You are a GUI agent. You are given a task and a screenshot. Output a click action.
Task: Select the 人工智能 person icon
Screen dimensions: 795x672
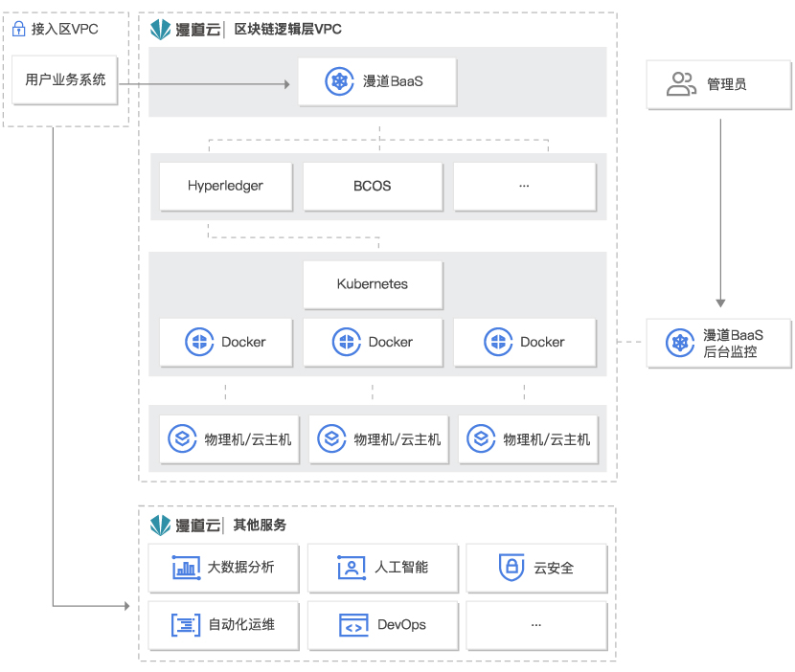point(352,568)
